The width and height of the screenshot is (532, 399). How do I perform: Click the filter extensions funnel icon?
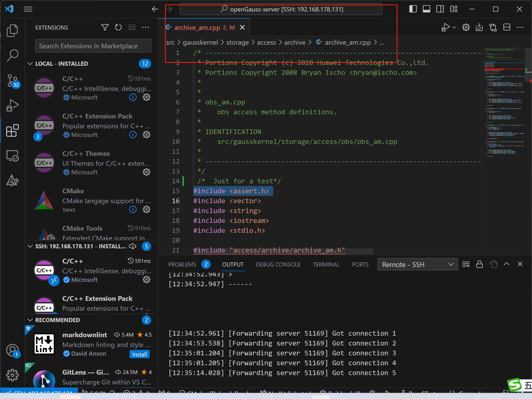(105, 27)
